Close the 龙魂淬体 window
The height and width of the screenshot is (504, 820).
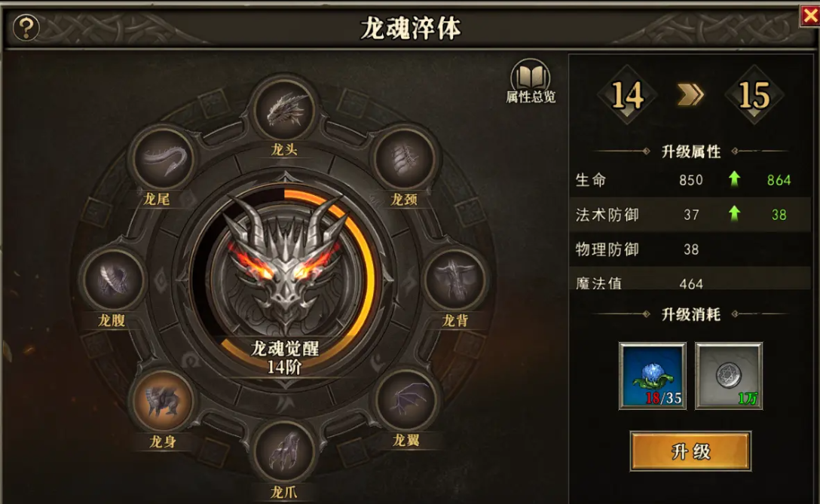pyautogui.click(x=809, y=16)
